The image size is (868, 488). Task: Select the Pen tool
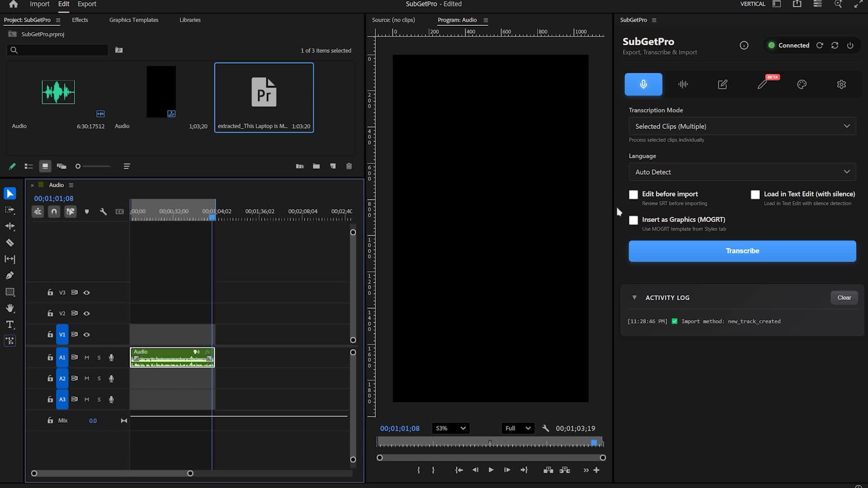[x=9, y=276]
